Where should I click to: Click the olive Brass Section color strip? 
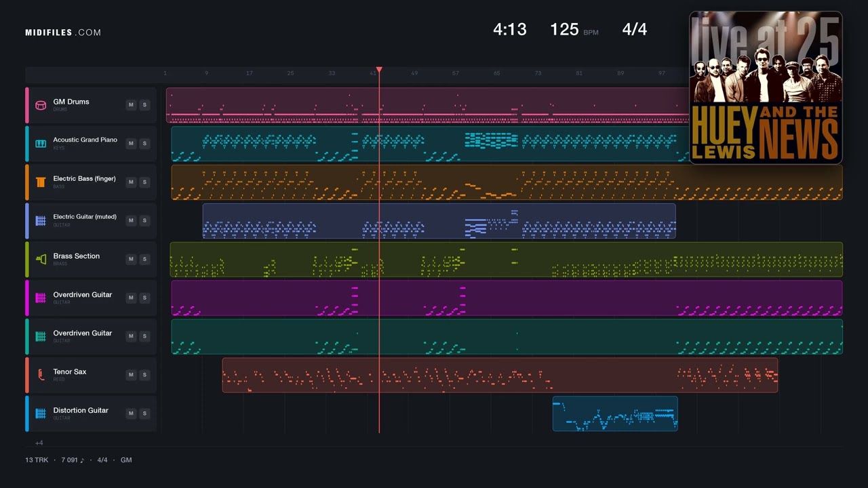[x=27, y=260]
